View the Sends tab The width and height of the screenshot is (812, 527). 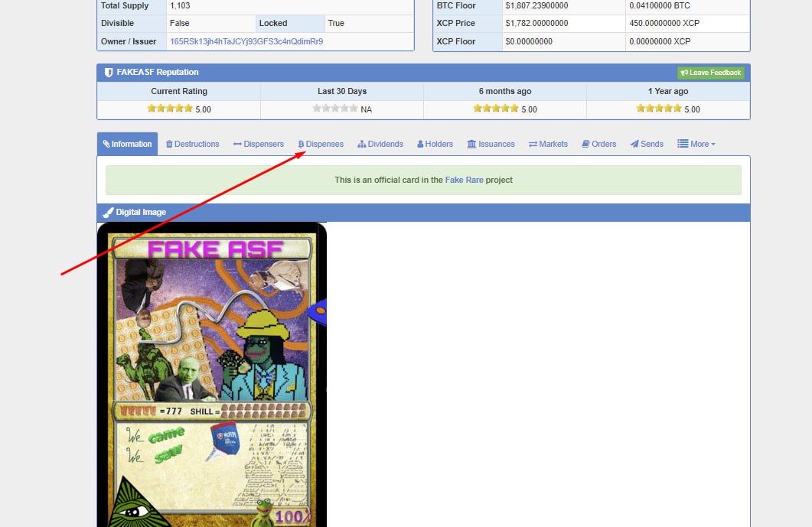[x=647, y=144]
